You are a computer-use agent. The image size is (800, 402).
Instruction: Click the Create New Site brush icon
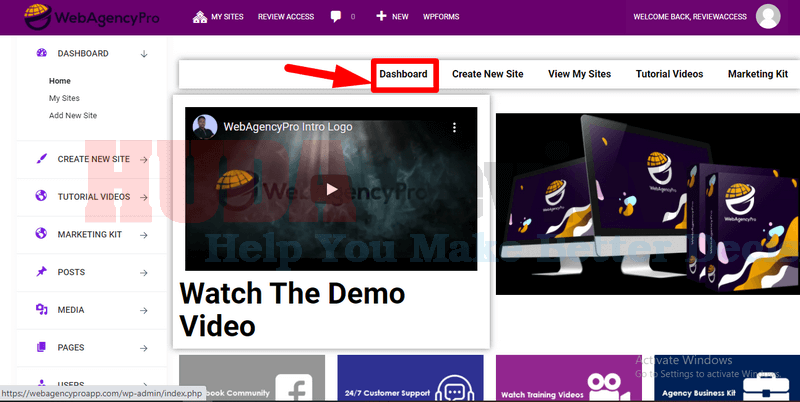tap(41, 159)
